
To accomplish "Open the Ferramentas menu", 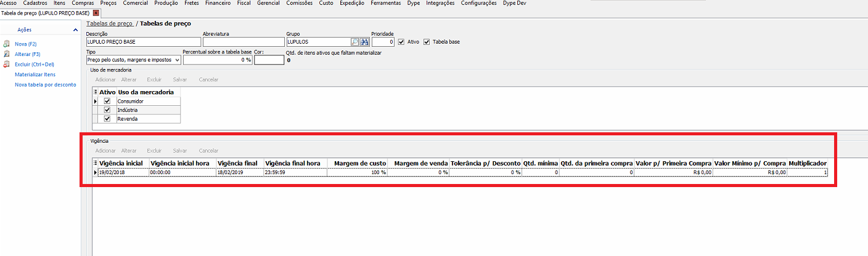I will tap(386, 3).
